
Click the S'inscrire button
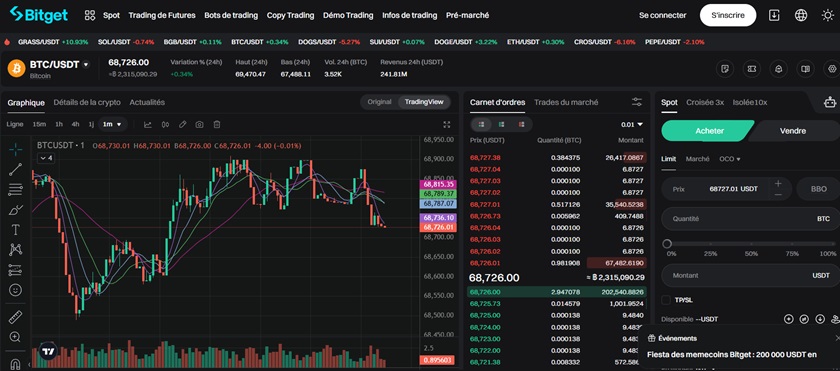[x=728, y=16]
